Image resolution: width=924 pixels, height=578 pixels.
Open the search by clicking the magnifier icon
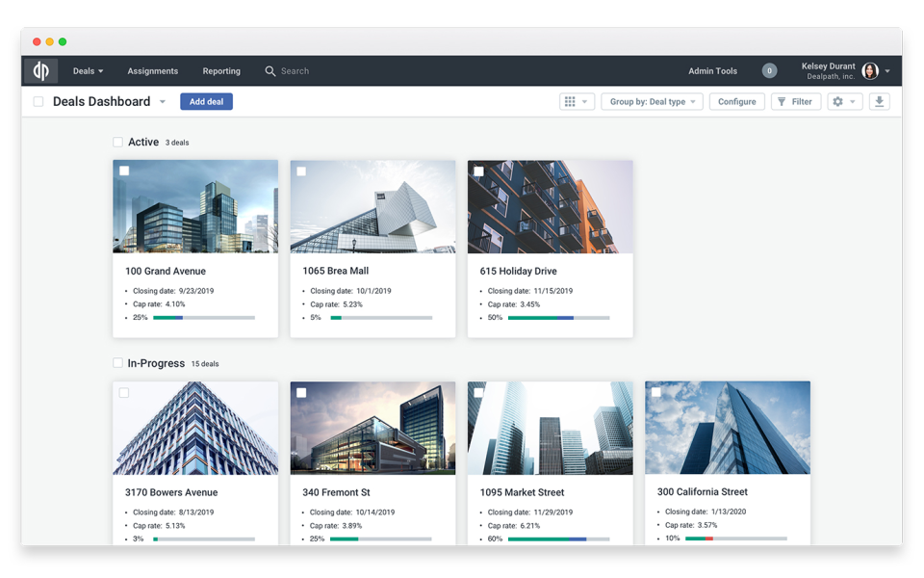pyautogui.click(x=269, y=70)
